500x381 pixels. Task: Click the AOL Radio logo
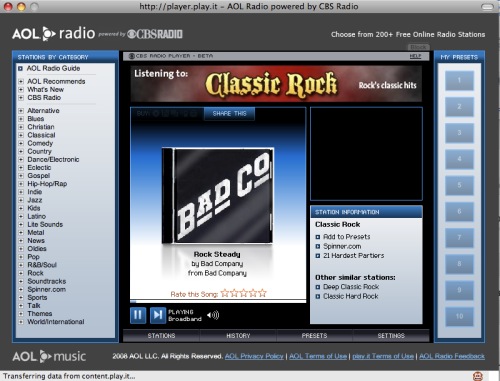(54, 34)
